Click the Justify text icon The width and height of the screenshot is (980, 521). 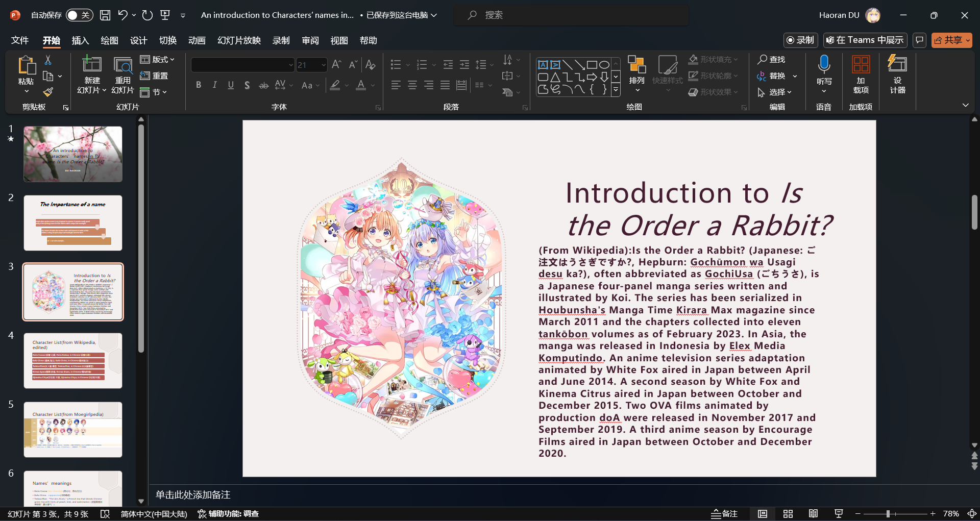pyautogui.click(x=445, y=85)
